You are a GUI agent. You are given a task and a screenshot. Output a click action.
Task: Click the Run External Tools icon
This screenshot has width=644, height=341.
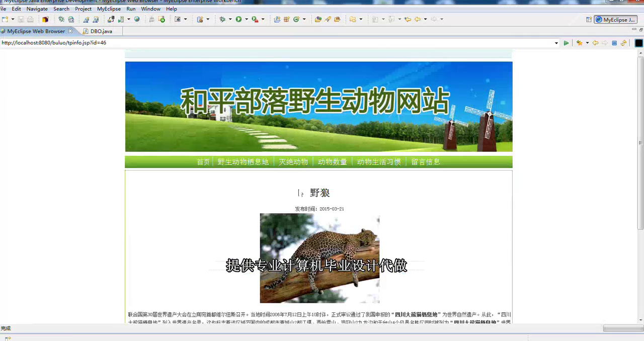255,19
